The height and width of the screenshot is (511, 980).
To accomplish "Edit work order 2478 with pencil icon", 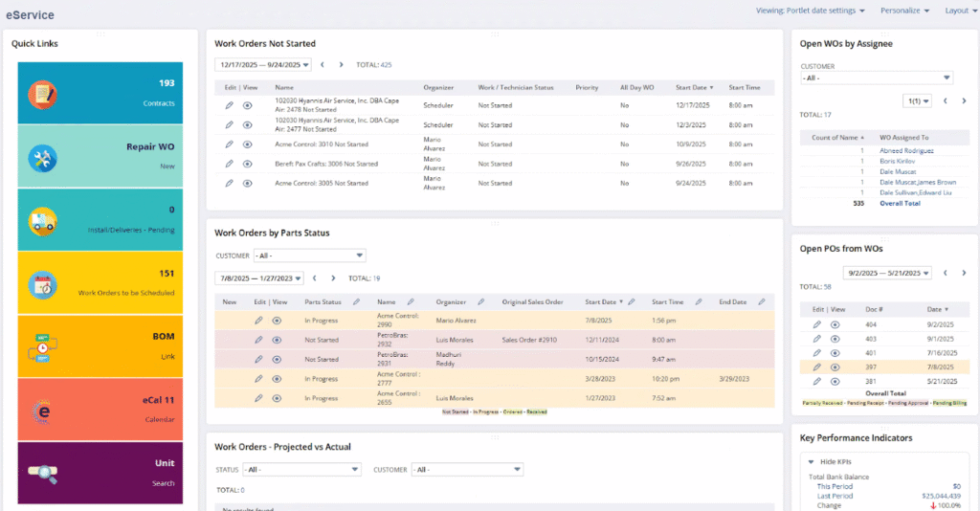I will click(x=229, y=105).
